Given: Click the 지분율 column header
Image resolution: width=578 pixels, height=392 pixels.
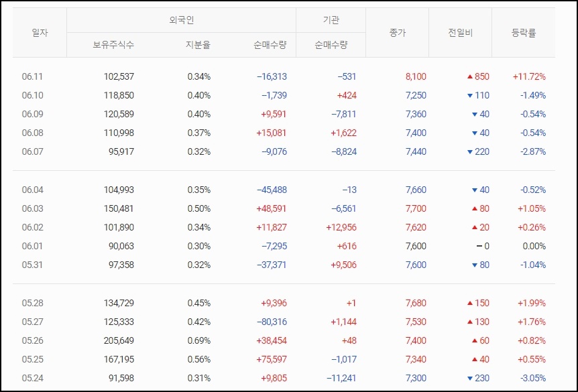Looking at the screenshot, I should tap(198, 45).
